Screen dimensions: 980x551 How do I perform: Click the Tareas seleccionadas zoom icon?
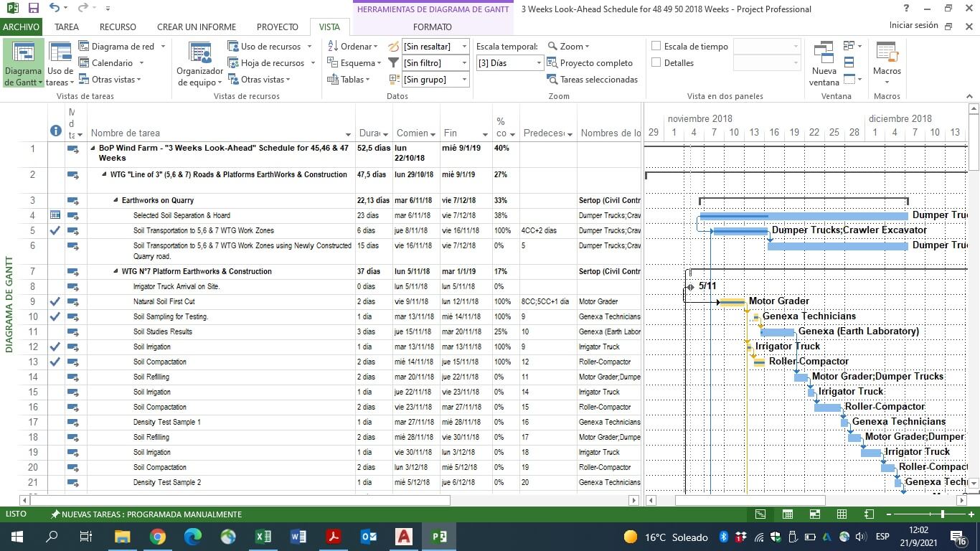552,80
